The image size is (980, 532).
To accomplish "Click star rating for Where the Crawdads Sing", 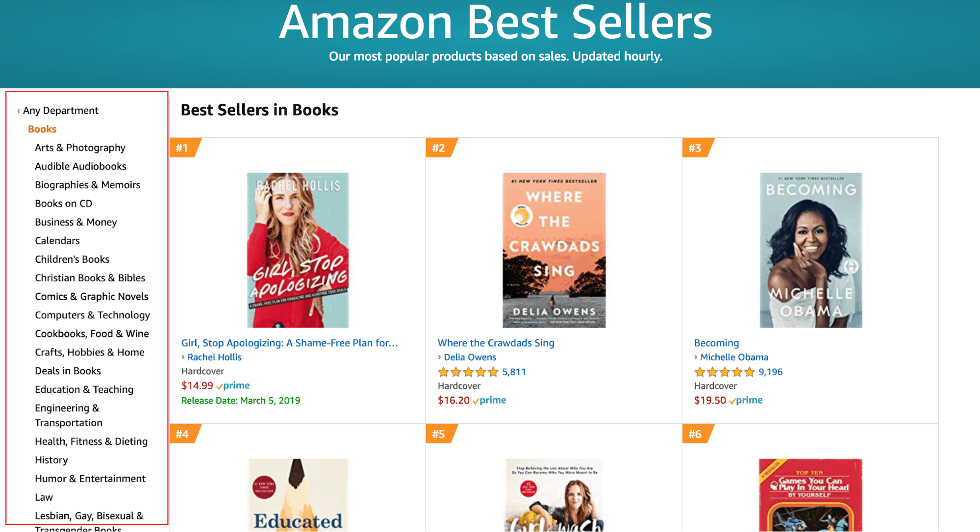I will point(468,372).
